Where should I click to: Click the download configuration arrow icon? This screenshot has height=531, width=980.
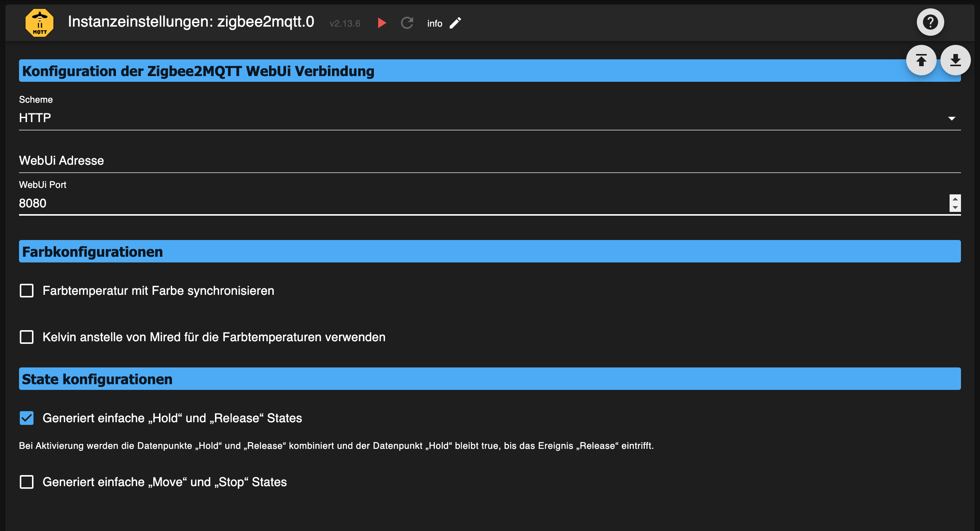pyautogui.click(x=955, y=60)
